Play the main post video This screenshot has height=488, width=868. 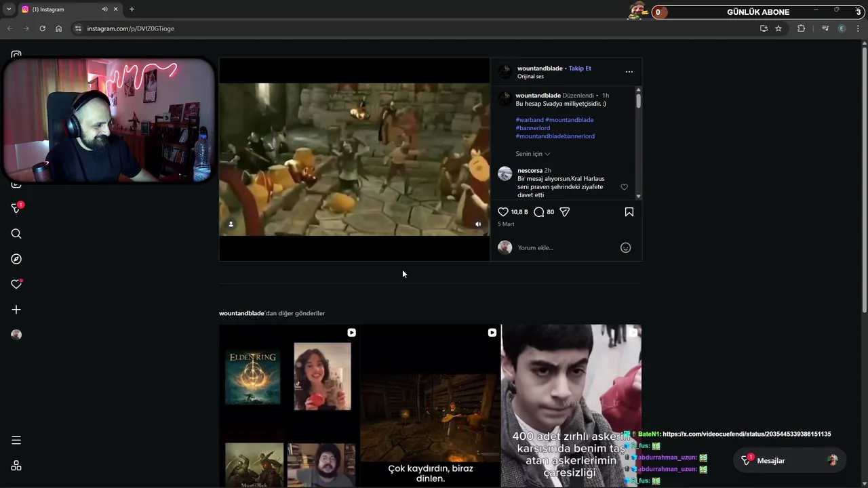pyautogui.click(x=354, y=159)
